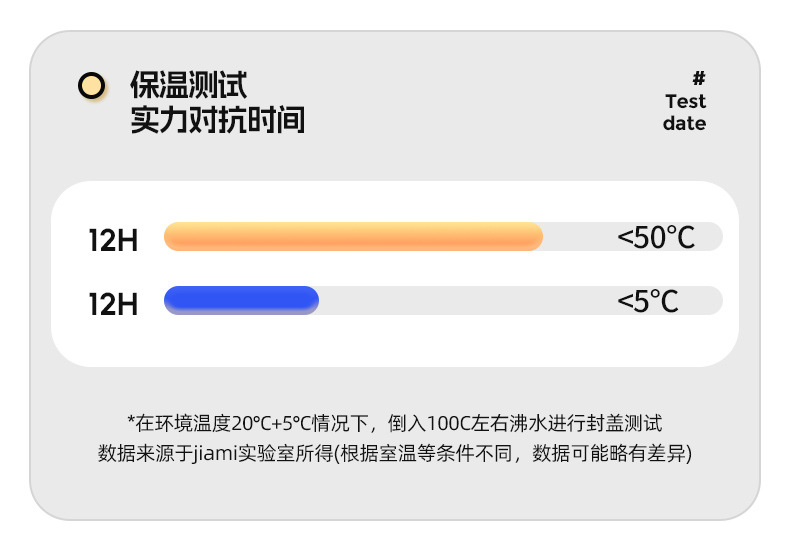
Task: Click the empty gray track after the blue bar
Action: coord(460,300)
